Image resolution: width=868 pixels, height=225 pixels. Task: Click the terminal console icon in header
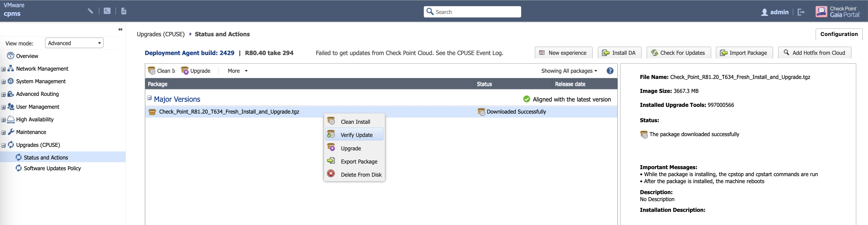coord(107,11)
